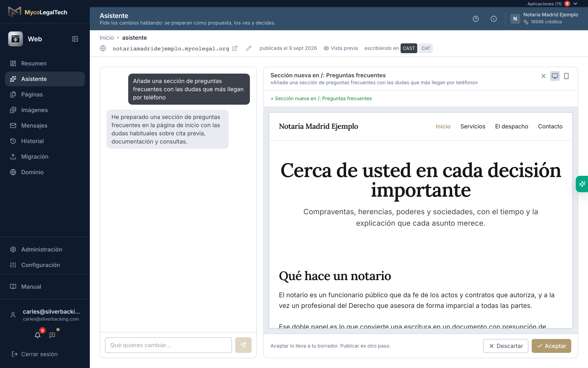The width and height of the screenshot is (588, 368).
Task: Focus the 'Qué quieres cambiar...' input
Action: (168, 345)
